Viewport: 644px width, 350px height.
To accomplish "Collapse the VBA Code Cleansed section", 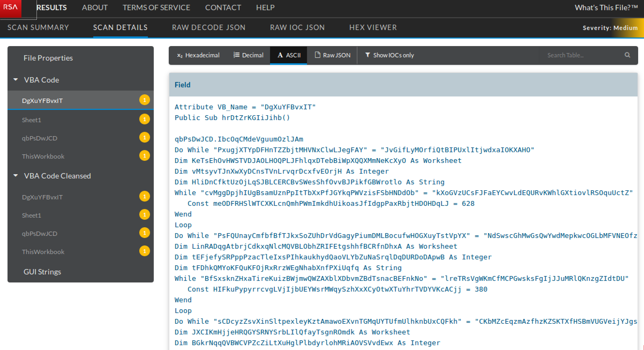I will click(x=16, y=176).
